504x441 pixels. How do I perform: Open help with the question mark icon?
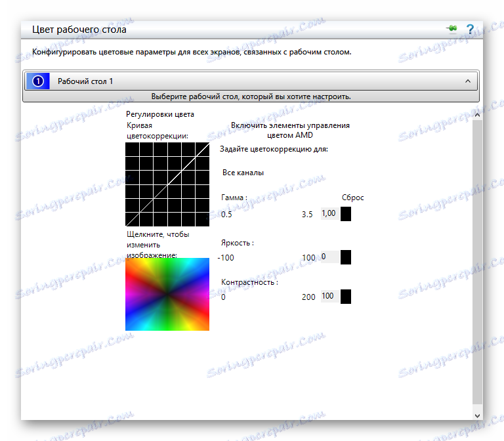click(470, 30)
